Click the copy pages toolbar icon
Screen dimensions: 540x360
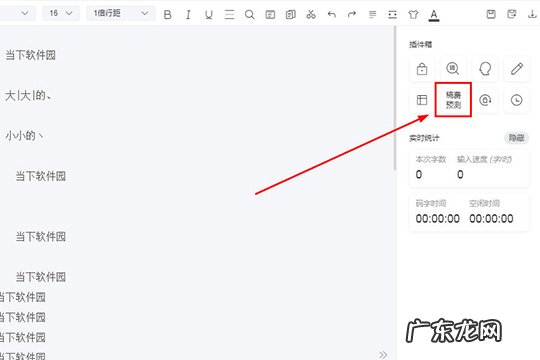[291, 14]
